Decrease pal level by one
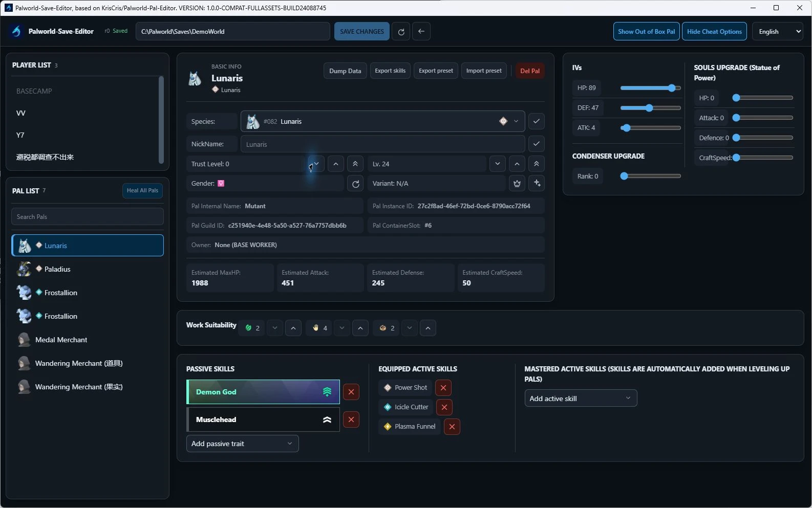The height and width of the screenshot is (508, 812). tap(497, 164)
